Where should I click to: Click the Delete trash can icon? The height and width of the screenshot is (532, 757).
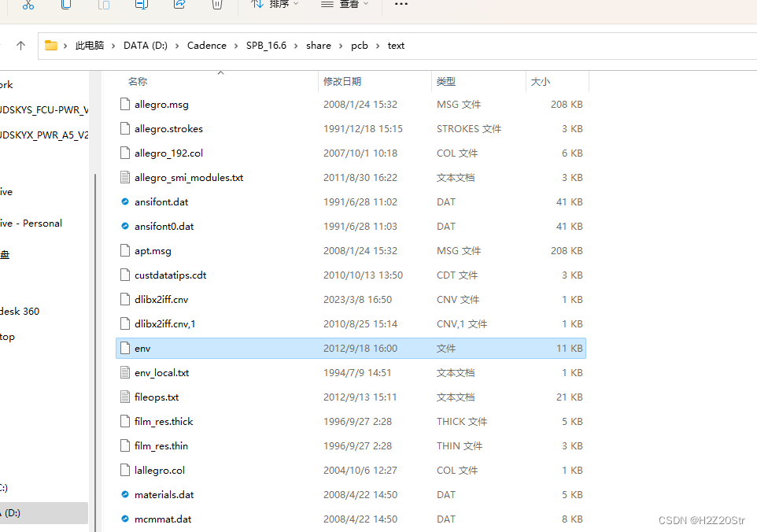(x=217, y=5)
